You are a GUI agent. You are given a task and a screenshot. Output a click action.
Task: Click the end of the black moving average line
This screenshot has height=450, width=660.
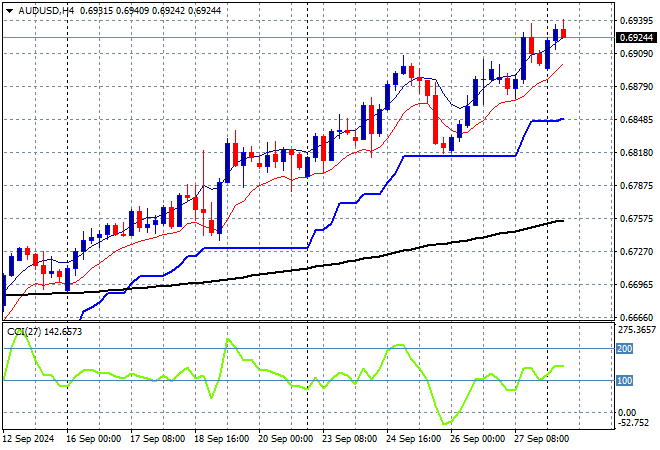[562, 221]
